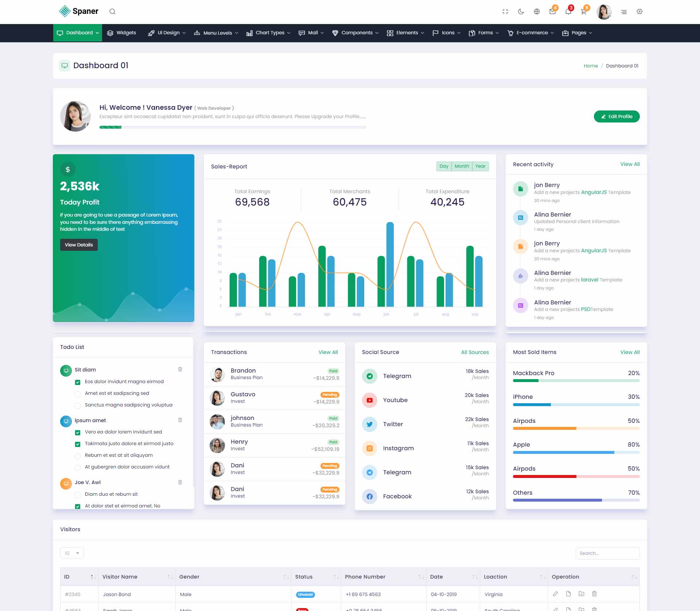Viewport: 700px width, 611px height.
Task: Toggle dark mode moon icon
Action: click(521, 12)
